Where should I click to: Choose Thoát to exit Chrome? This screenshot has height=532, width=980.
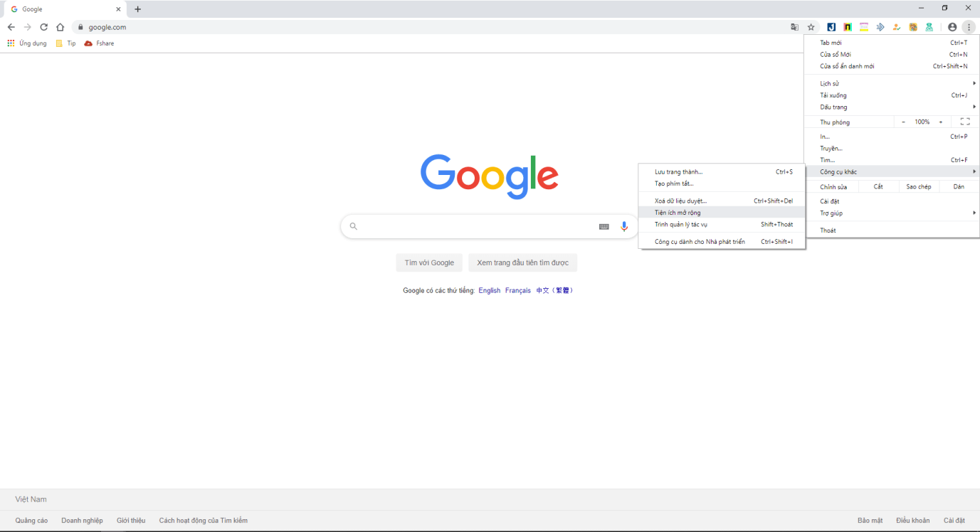coord(892,230)
